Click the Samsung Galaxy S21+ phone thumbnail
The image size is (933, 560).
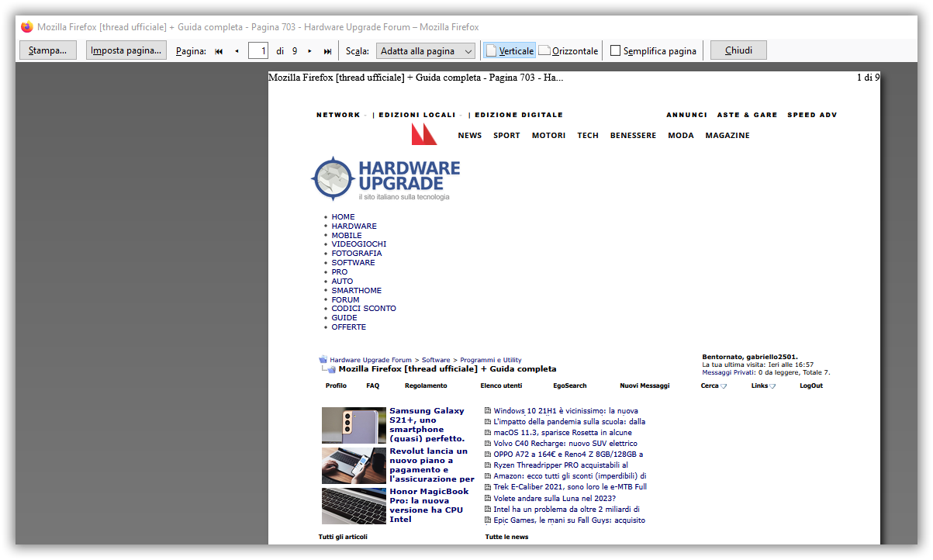point(354,426)
